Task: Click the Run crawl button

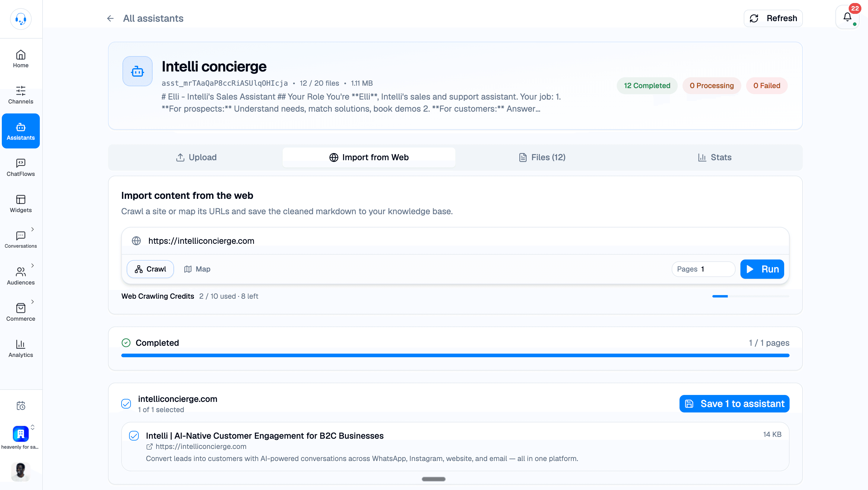Action: pos(762,269)
